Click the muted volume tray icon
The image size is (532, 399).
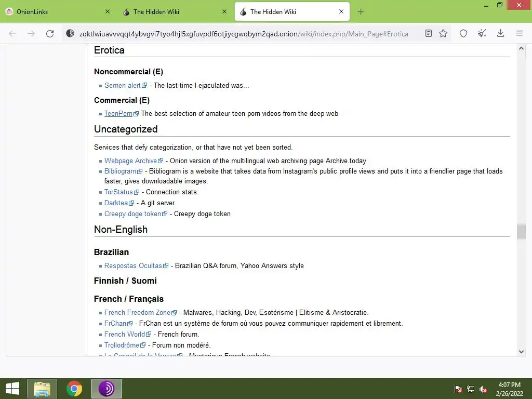pos(483,389)
